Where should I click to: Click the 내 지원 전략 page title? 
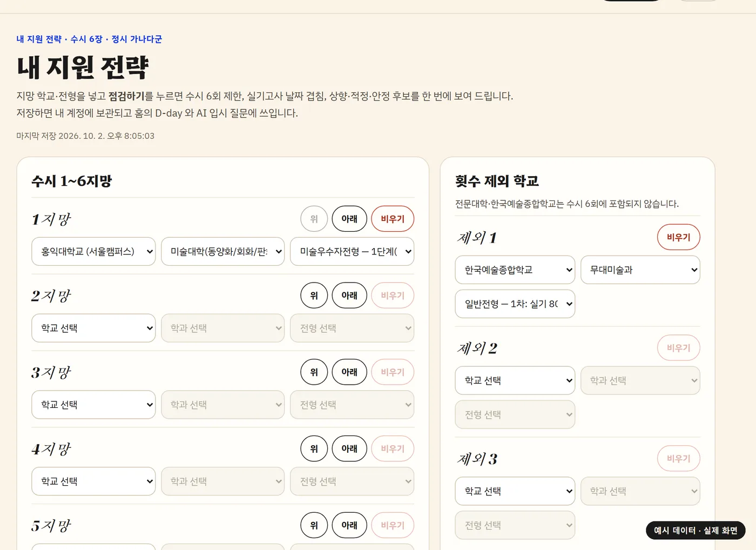tap(83, 67)
